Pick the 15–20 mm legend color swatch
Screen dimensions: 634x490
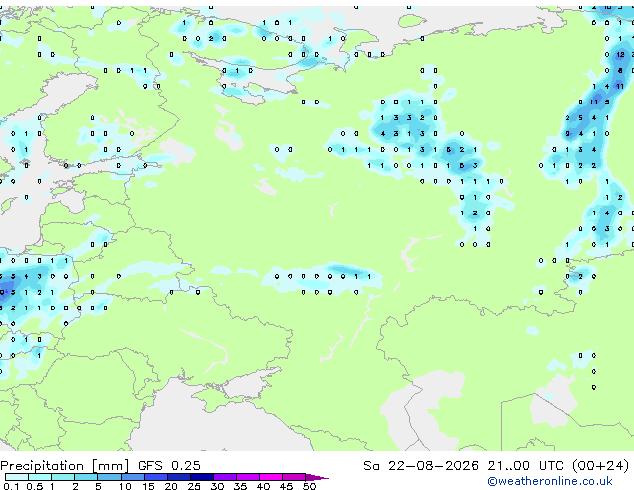(x=156, y=477)
